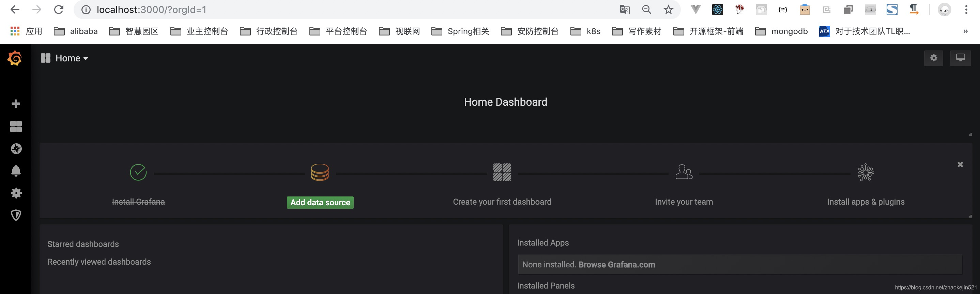Open dashboard settings gear at top right
The image size is (980, 294).
(x=934, y=58)
